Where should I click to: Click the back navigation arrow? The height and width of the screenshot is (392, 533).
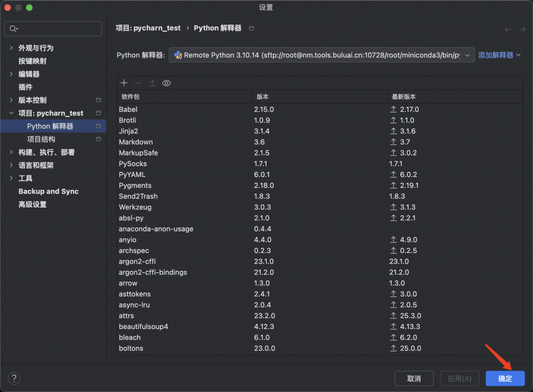point(508,30)
